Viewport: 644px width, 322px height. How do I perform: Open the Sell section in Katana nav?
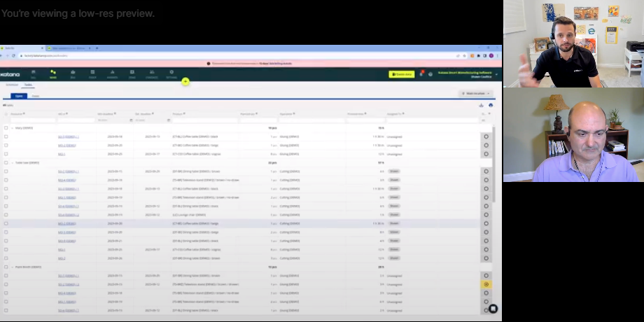pos(34,74)
